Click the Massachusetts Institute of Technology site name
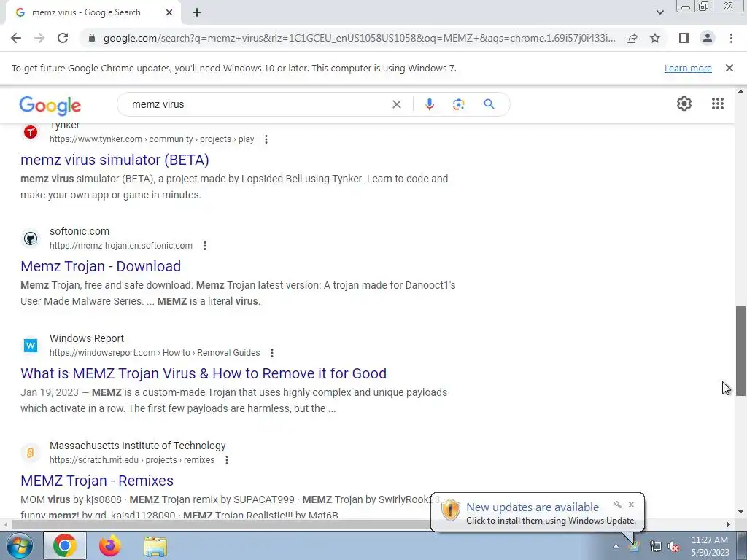 (x=138, y=446)
